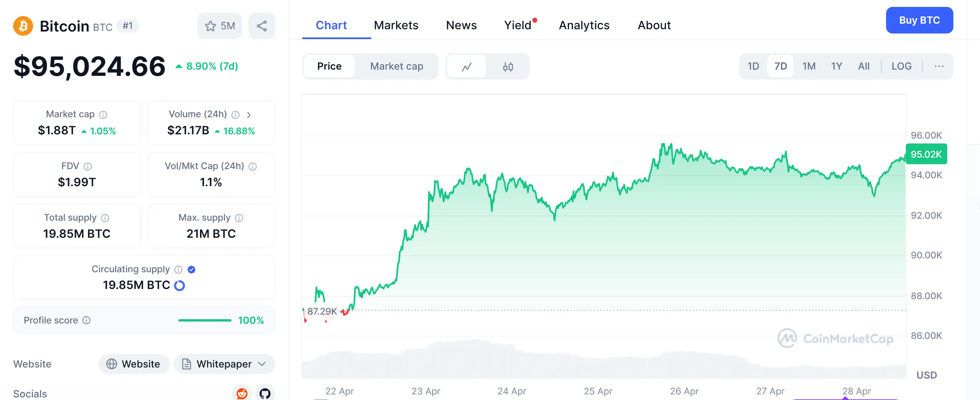Select the line chart icon

[466, 67]
